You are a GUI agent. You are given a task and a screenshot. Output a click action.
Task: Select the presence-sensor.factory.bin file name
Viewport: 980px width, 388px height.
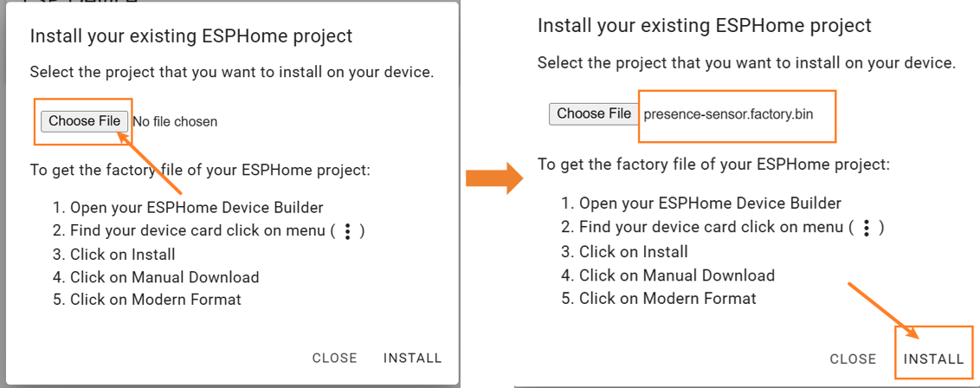[728, 113]
